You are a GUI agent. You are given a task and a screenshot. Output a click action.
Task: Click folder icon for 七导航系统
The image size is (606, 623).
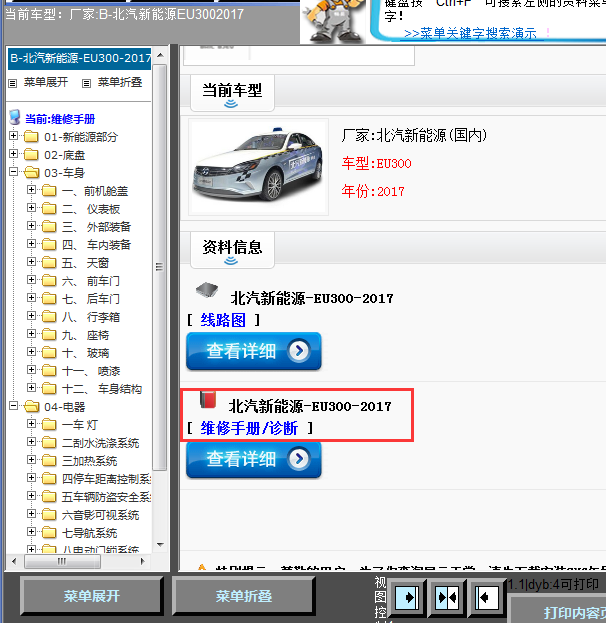point(49,532)
